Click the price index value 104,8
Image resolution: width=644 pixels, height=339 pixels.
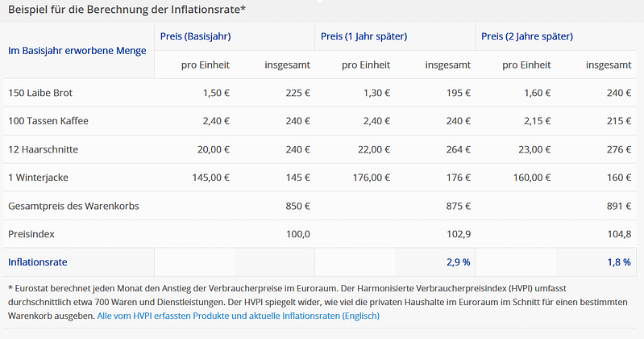tap(619, 234)
